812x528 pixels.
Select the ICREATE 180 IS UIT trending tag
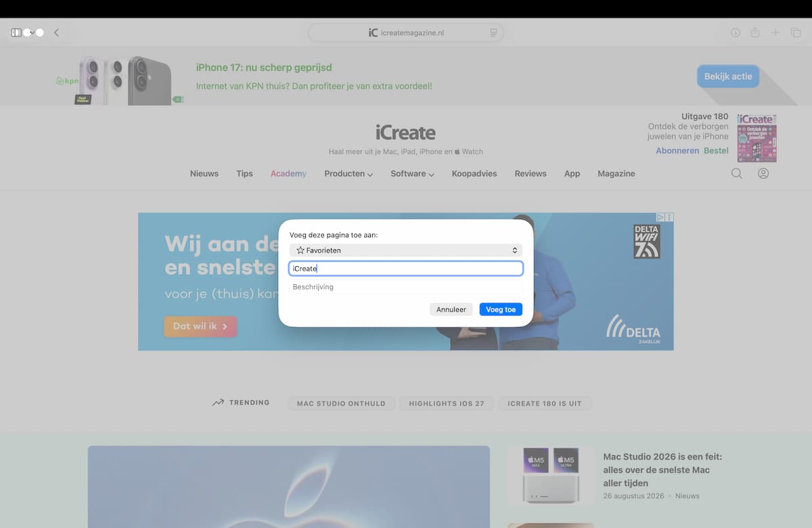pyautogui.click(x=545, y=403)
